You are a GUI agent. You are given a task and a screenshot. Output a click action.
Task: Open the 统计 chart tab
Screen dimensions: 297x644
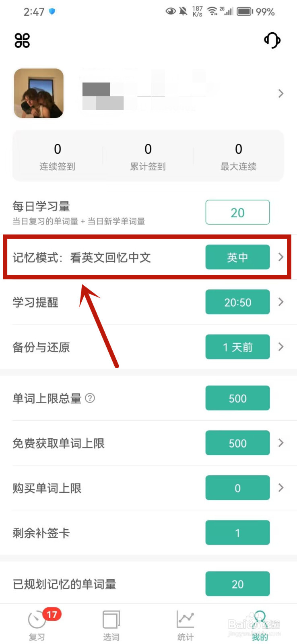point(186,625)
